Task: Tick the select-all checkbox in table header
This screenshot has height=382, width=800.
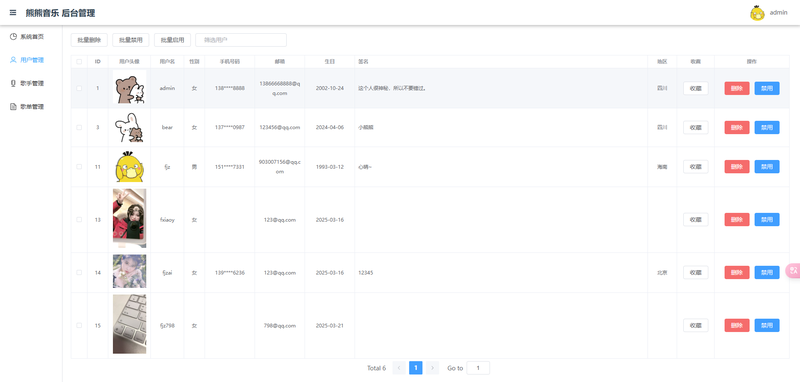Action: [79, 62]
